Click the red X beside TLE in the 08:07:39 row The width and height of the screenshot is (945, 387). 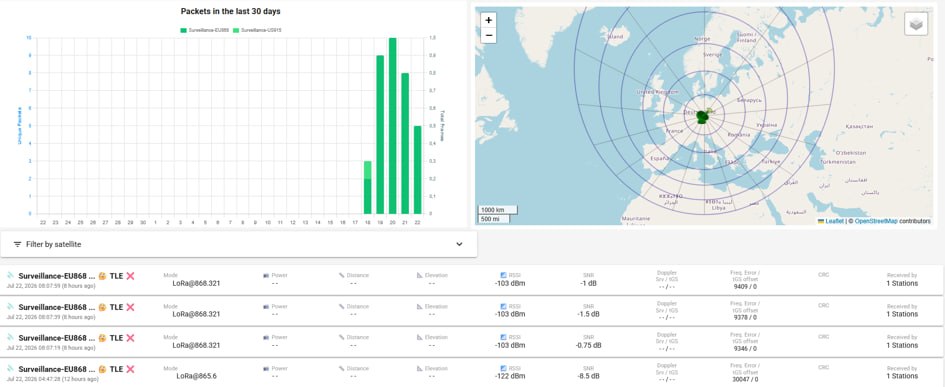tap(130, 307)
